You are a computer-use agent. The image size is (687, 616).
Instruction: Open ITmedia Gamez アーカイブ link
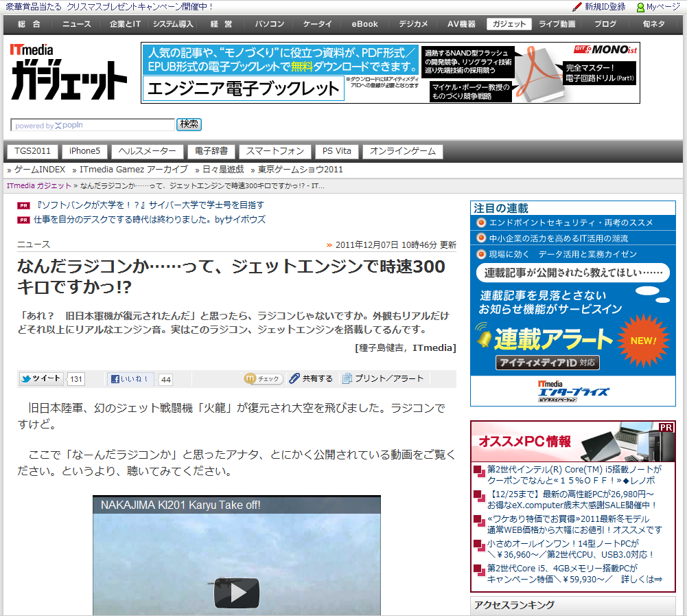134,170
